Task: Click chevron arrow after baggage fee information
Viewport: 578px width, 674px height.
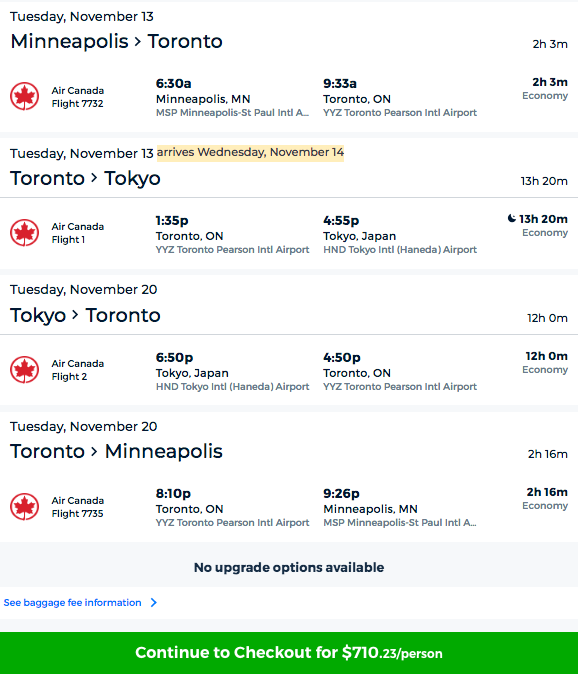Action: [x=154, y=603]
